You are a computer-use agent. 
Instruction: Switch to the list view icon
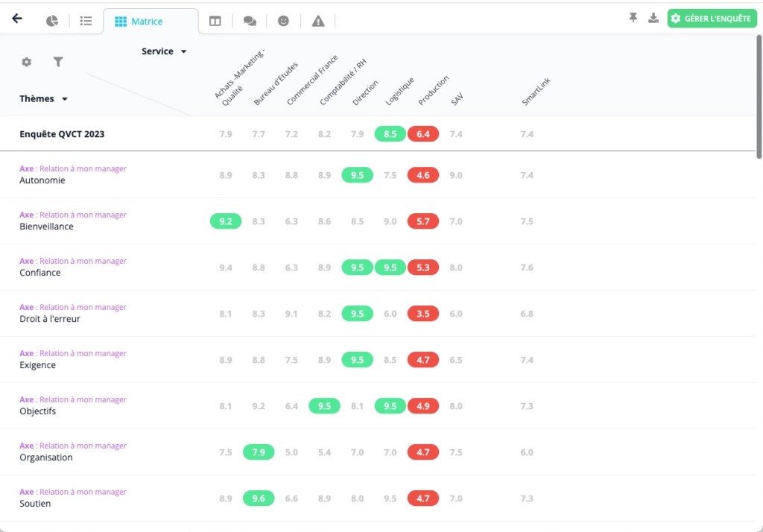point(86,21)
